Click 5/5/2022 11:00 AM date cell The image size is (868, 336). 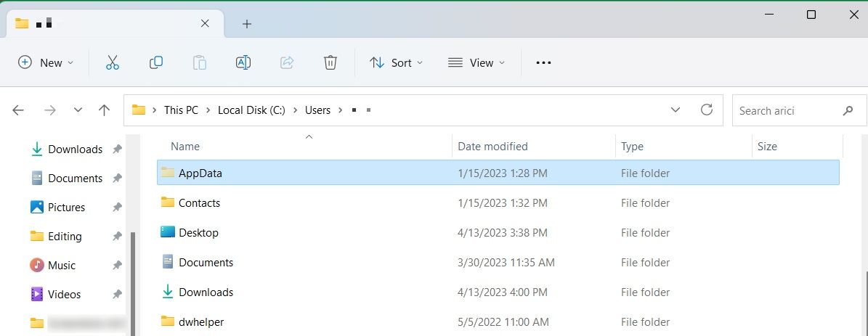pyautogui.click(x=503, y=321)
